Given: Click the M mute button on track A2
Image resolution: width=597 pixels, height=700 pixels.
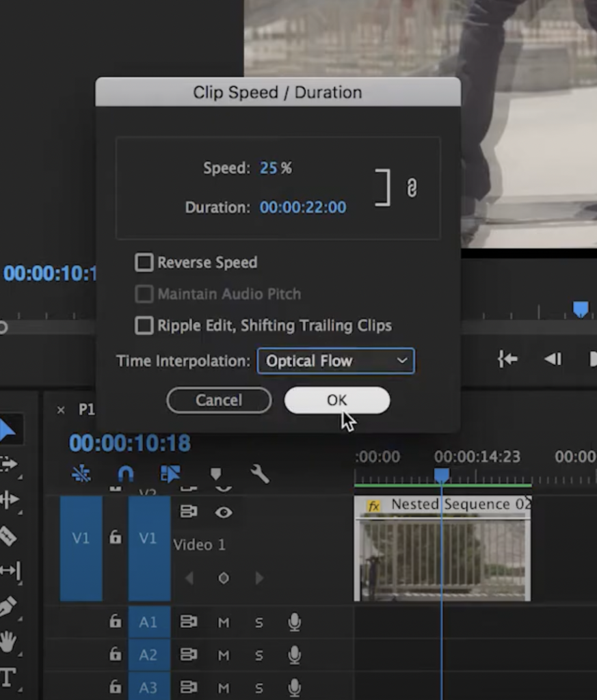Looking at the screenshot, I should click(x=224, y=655).
